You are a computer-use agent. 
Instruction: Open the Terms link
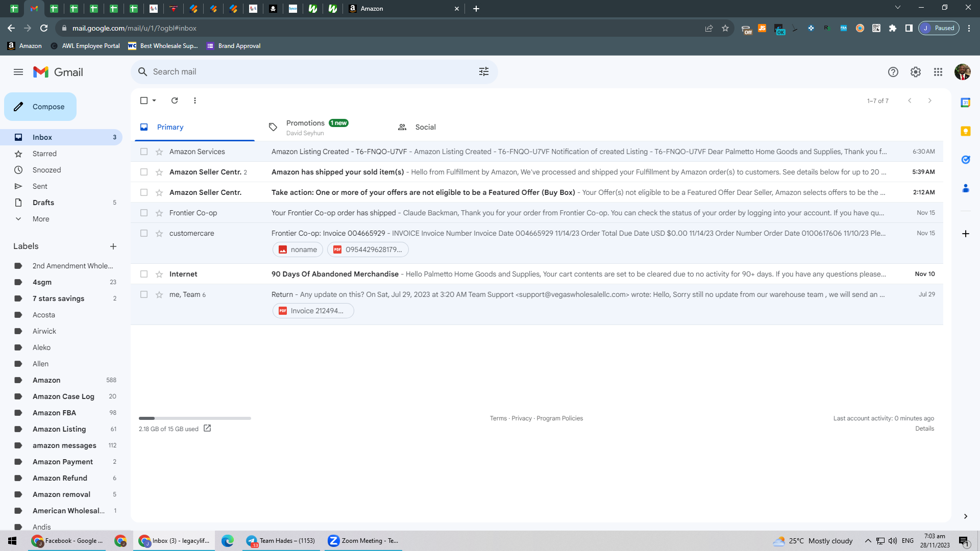498,418
